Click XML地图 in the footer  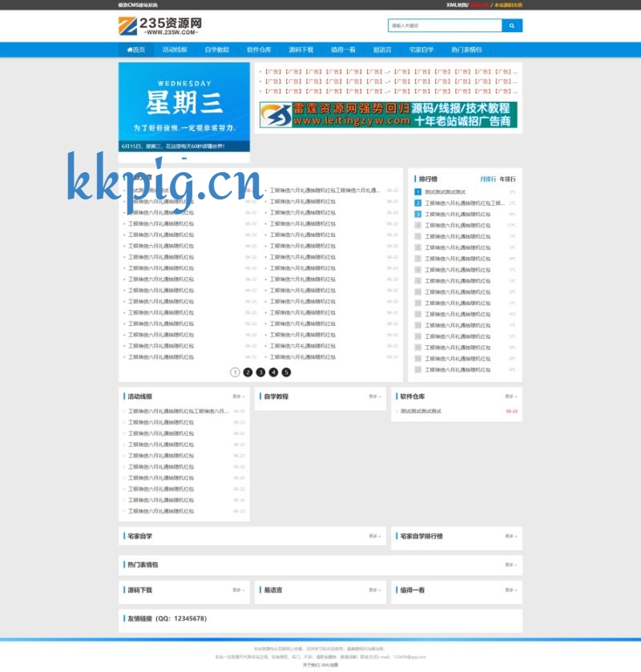330,665
